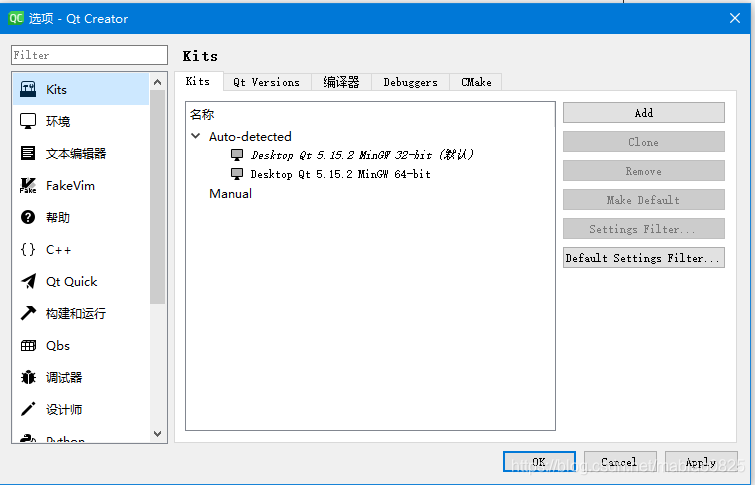Click the Add kit button
Image resolution: width=755 pixels, height=485 pixels.
(644, 113)
